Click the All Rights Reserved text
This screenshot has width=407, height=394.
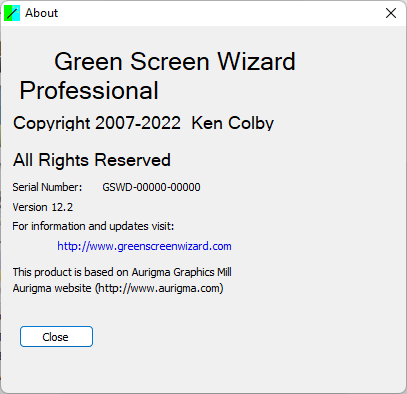point(92,160)
